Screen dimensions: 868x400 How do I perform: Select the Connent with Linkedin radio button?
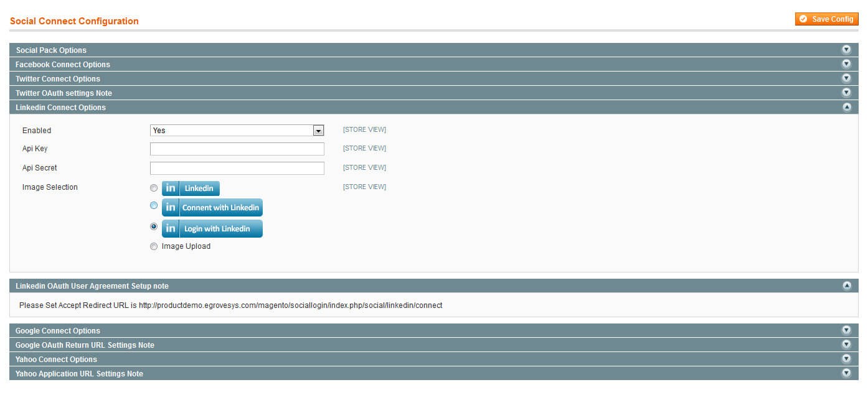[154, 205]
